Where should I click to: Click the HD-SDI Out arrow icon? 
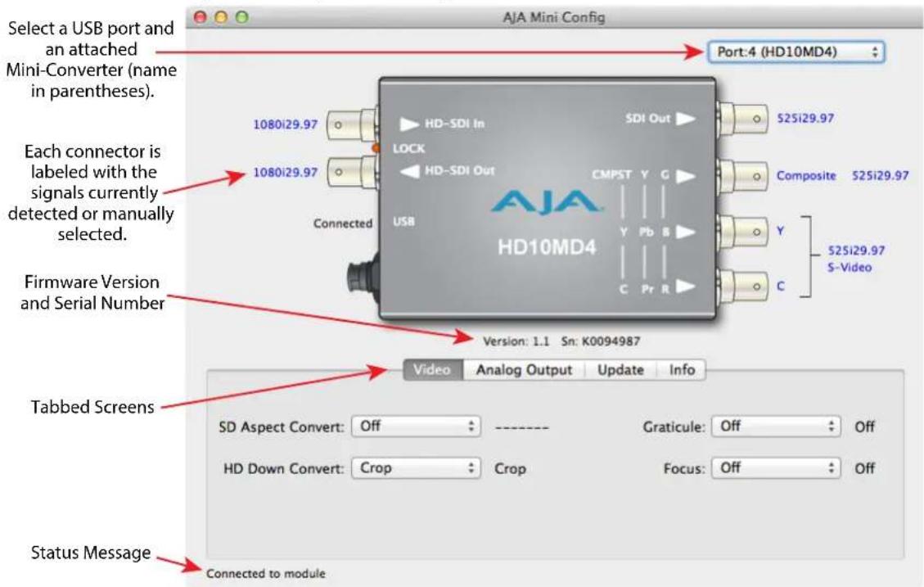[x=409, y=171]
